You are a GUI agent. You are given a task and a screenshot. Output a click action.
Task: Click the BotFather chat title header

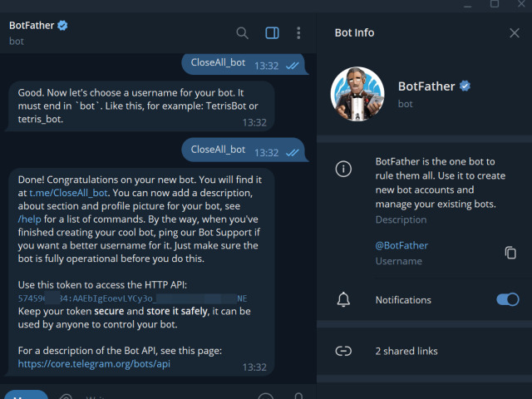click(32, 26)
